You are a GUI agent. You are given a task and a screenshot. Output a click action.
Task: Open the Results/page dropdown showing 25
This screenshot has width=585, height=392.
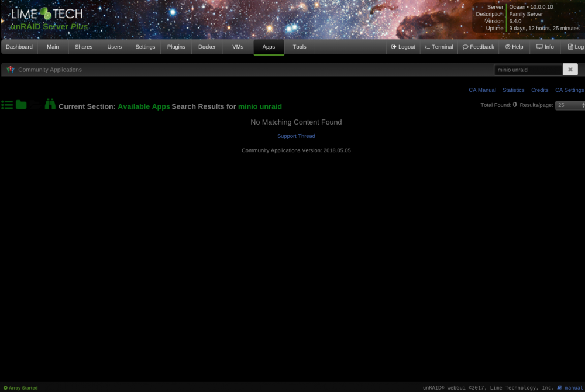570,105
